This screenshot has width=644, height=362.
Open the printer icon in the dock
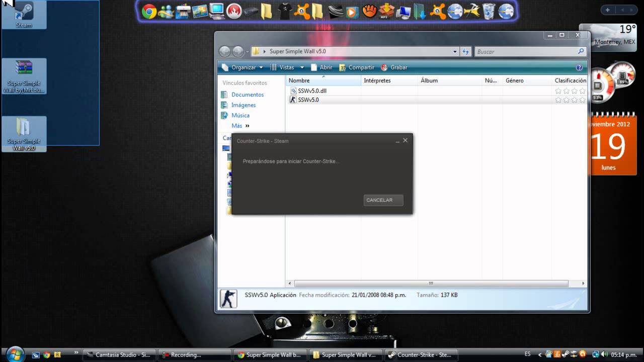point(183,11)
